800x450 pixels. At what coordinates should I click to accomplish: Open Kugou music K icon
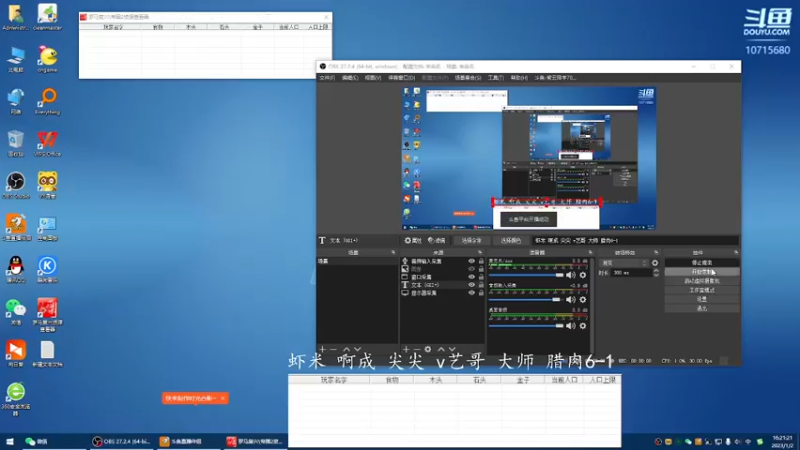click(x=47, y=269)
